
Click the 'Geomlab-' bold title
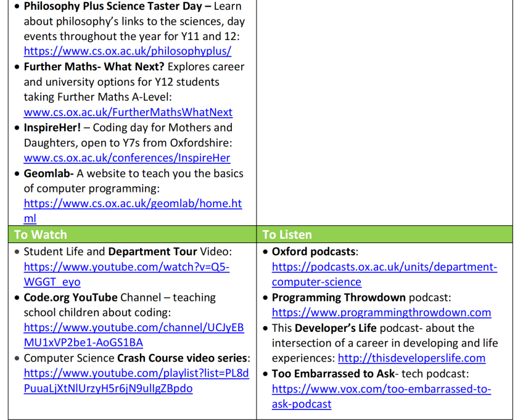point(49,173)
